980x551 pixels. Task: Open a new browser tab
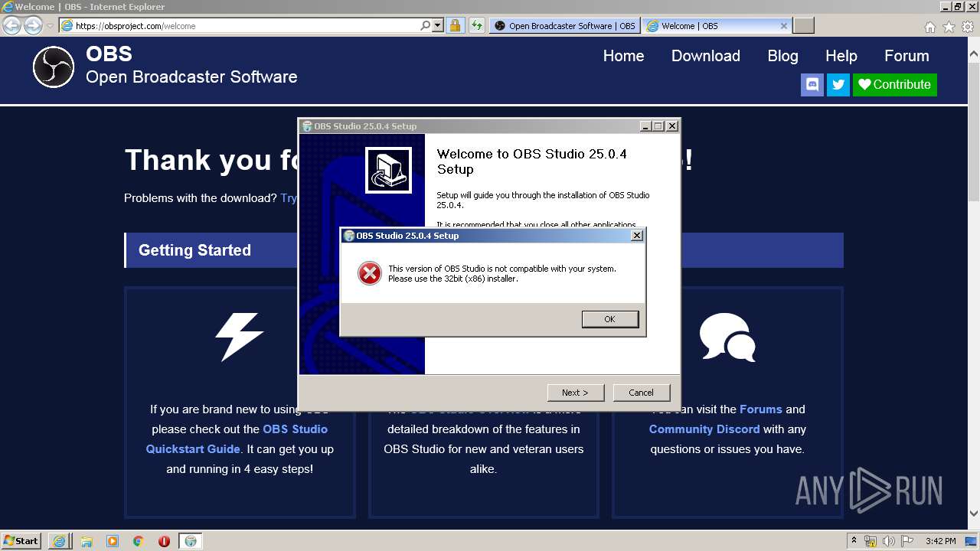(x=803, y=25)
